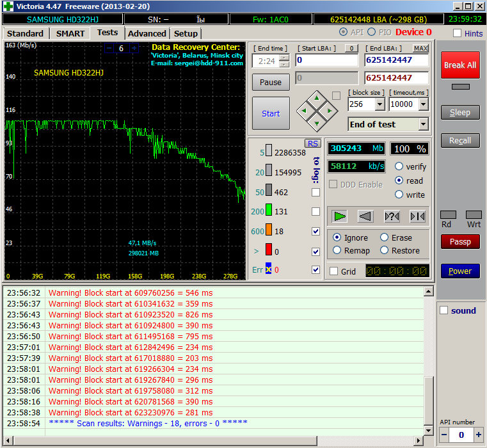Click the End LBA blue value field

pos(396,60)
